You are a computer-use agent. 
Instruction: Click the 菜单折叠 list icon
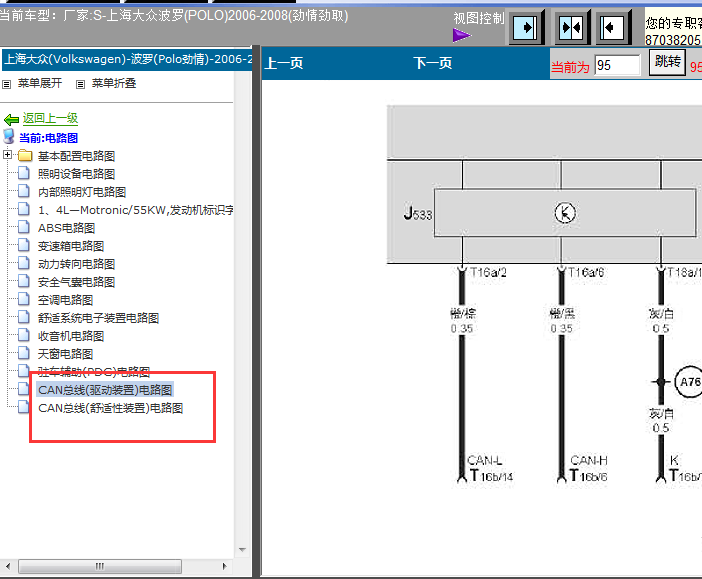pos(80,84)
